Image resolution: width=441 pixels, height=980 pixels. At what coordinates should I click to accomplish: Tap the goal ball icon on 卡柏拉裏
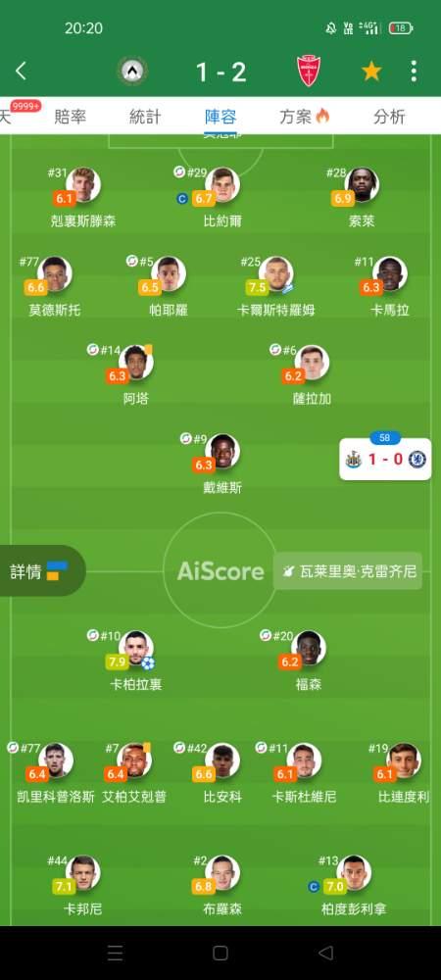(x=148, y=663)
